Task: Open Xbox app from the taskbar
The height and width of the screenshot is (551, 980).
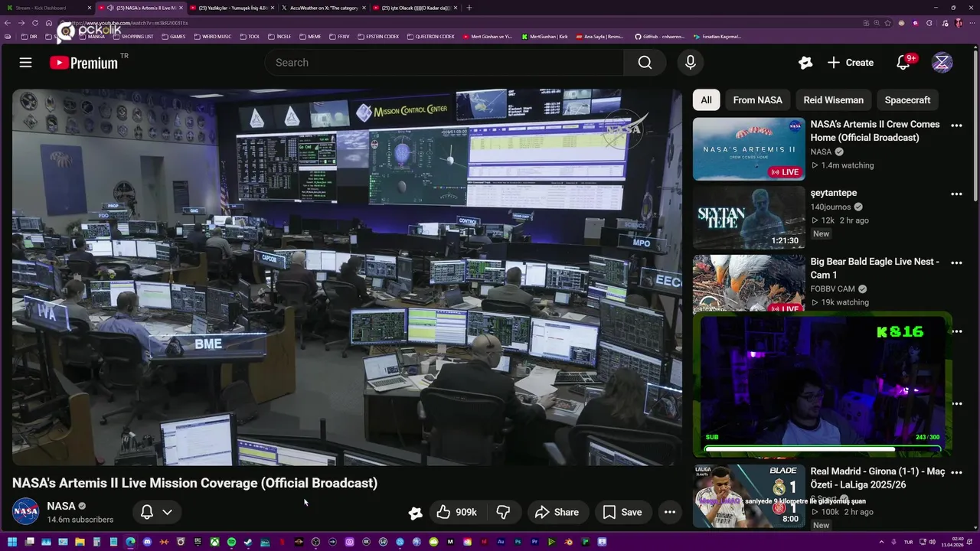Action: coord(214,542)
